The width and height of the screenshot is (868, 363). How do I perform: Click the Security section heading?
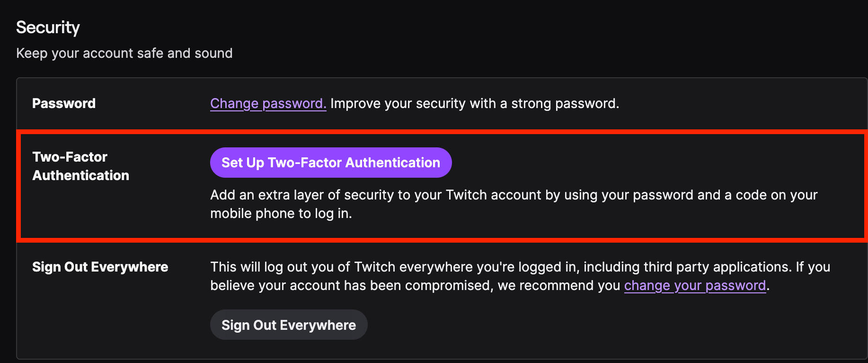(48, 27)
